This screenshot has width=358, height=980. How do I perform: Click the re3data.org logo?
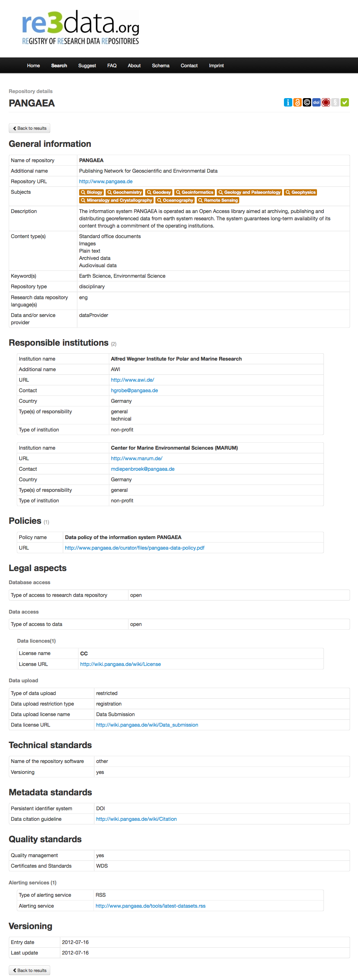pyautogui.click(x=80, y=27)
